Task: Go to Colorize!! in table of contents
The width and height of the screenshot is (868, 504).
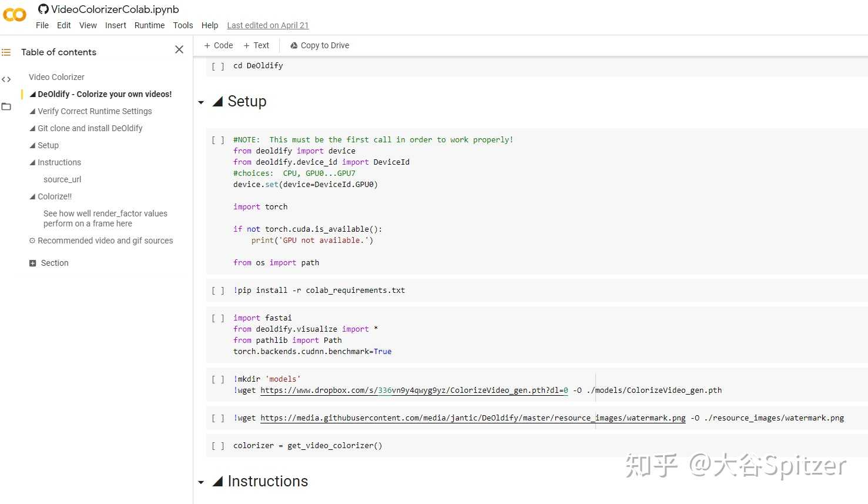Action: 55,196
